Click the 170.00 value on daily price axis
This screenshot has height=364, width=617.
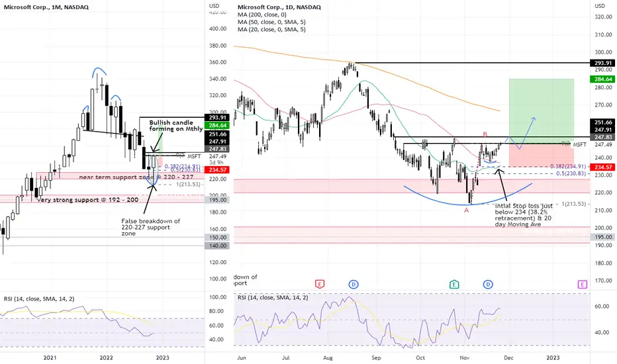click(603, 281)
